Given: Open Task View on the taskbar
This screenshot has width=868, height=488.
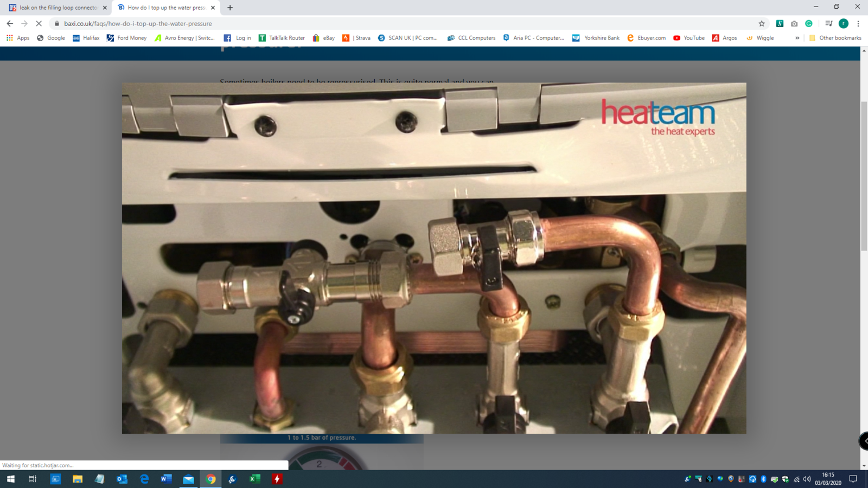Looking at the screenshot, I should 32,479.
